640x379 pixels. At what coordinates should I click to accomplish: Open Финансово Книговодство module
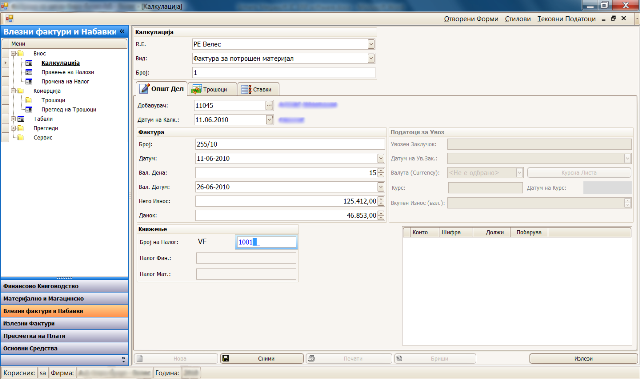pyautogui.click(x=64, y=286)
